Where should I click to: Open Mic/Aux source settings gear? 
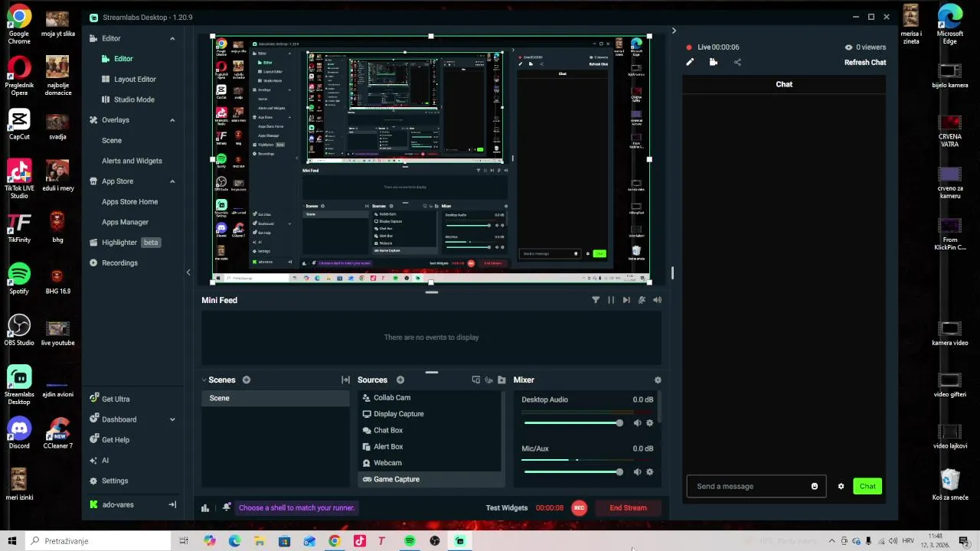pyautogui.click(x=650, y=472)
